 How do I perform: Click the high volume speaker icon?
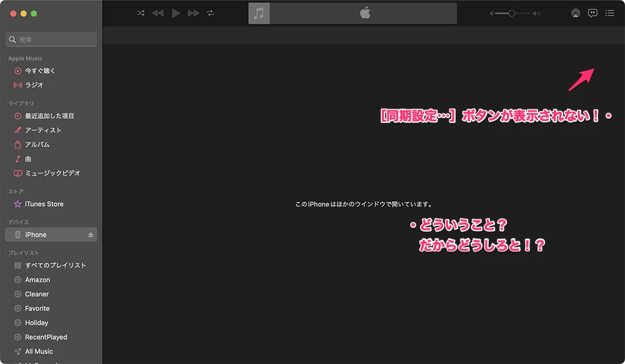point(537,14)
